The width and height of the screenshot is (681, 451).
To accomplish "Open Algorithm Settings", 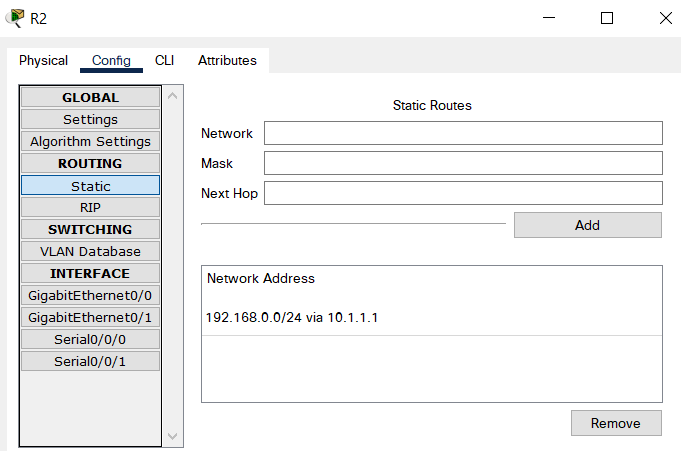I will pos(90,141).
